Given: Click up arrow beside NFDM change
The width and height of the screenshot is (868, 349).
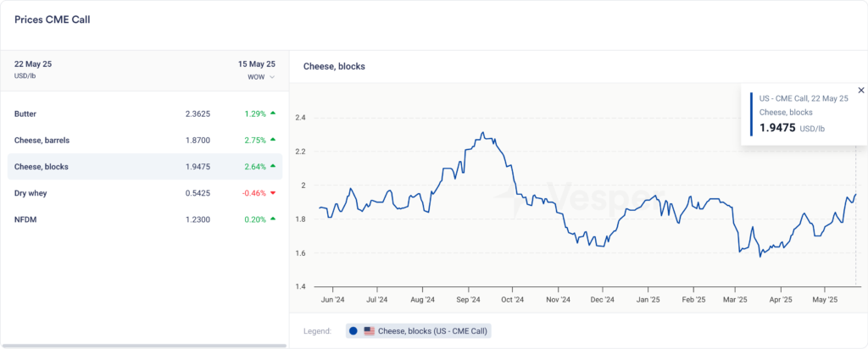Looking at the screenshot, I should coord(273,219).
